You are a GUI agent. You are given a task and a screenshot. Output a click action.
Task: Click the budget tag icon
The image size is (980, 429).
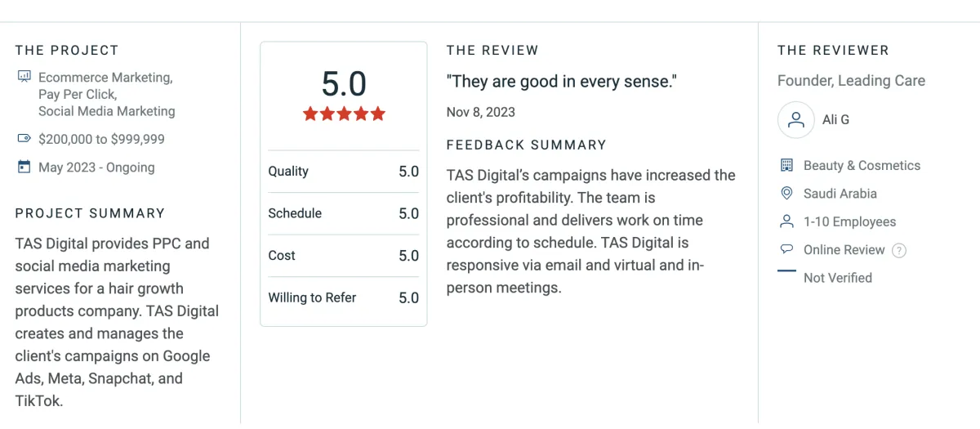(x=24, y=139)
